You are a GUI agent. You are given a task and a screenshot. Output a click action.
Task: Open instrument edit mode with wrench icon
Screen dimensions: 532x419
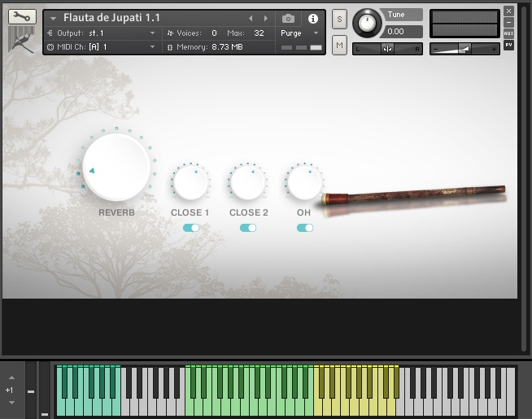[x=22, y=16]
